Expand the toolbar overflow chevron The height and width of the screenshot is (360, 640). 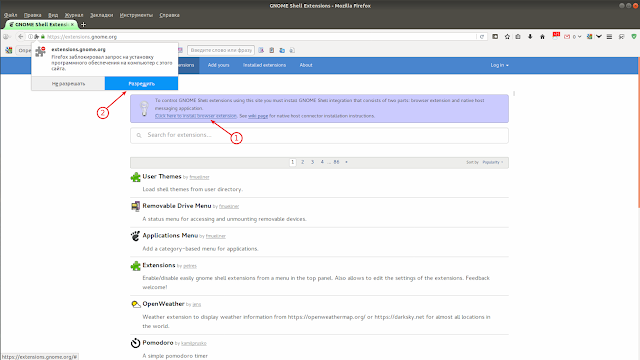599,37
